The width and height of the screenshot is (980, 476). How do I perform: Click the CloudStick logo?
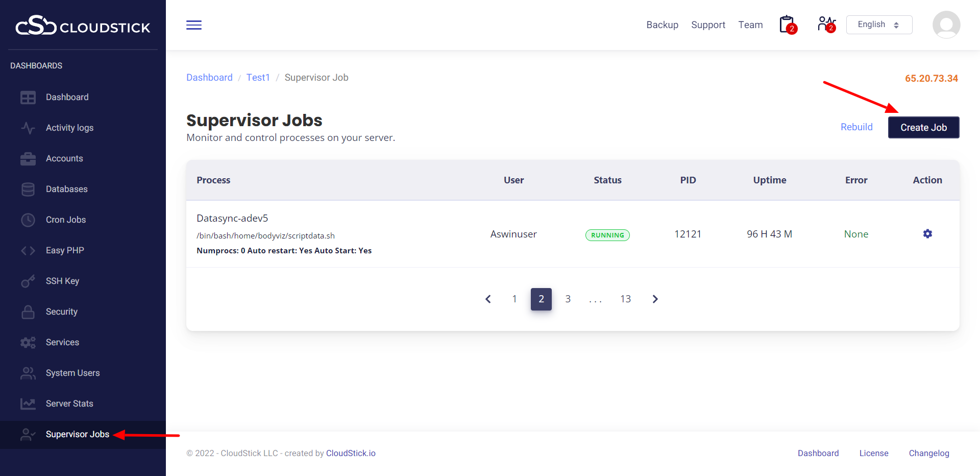(83, 26)
